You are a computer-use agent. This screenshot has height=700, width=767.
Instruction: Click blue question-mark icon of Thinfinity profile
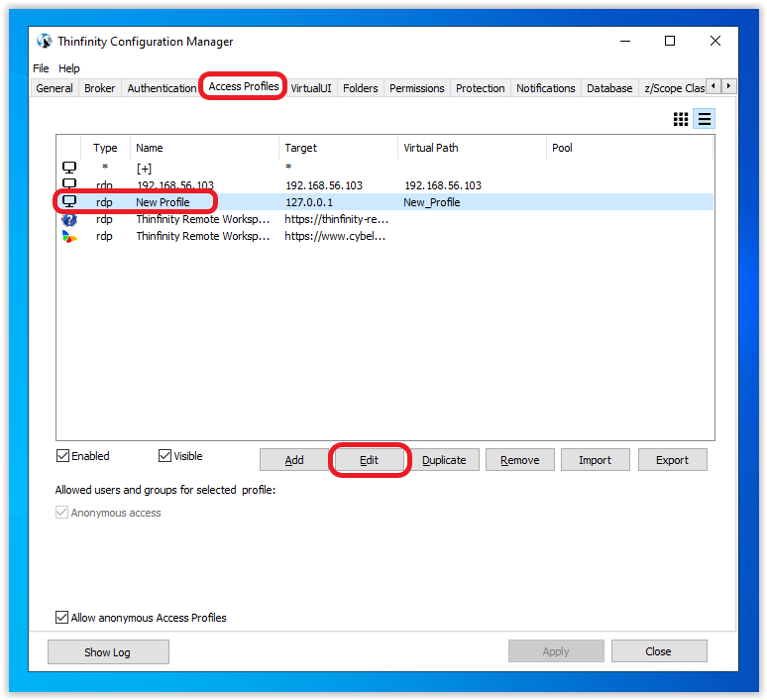click(x=69, y=220)
